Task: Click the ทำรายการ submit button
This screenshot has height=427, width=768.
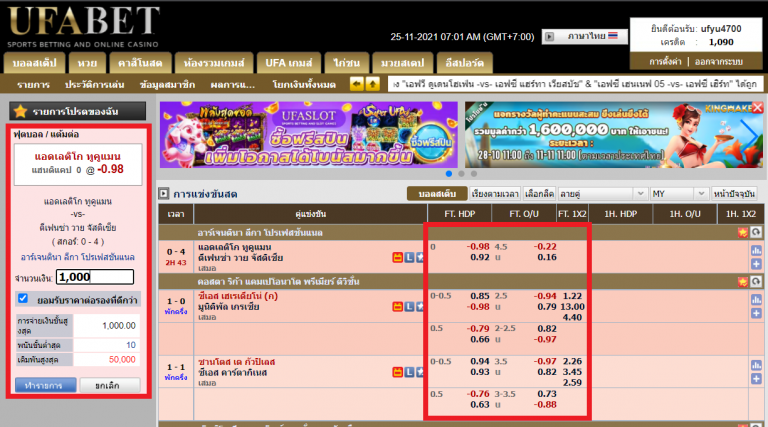Action: point(46,385)
